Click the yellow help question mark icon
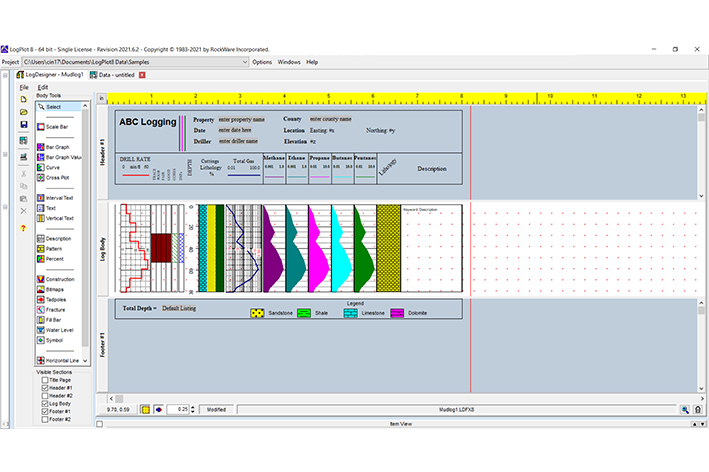This screenshot has width=709, height=472. [23, 228]
